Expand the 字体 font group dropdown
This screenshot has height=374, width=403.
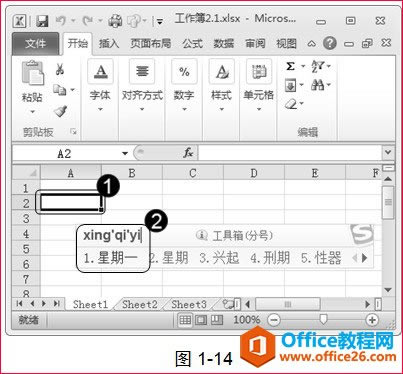pos(100,109)
